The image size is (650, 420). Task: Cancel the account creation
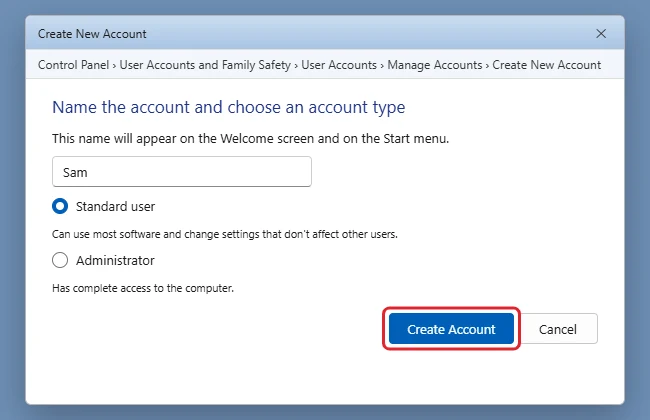pos(558,329)
